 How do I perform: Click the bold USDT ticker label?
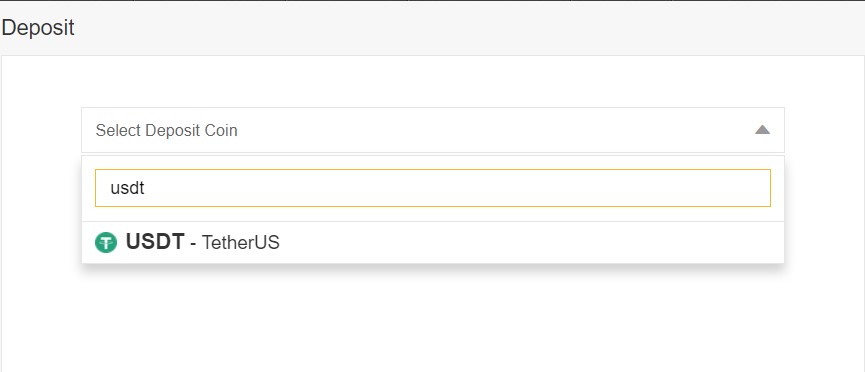[155, 242]
